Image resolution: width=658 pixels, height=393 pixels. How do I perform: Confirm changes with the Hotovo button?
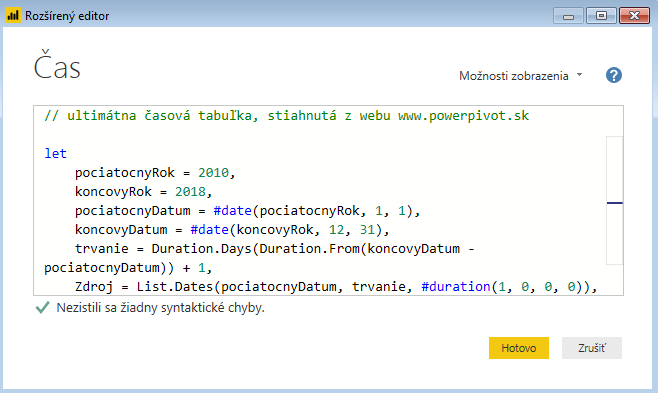click(x=519, y=348)
